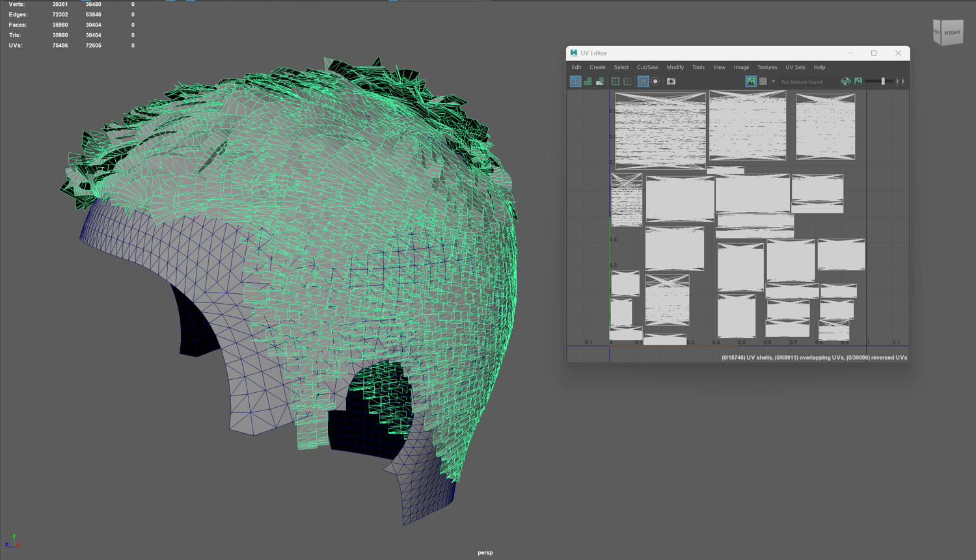Click the 'UV Editor' window title text
Image resolution: width=976 pixels, height=560 pixels.
pos(593,53)
